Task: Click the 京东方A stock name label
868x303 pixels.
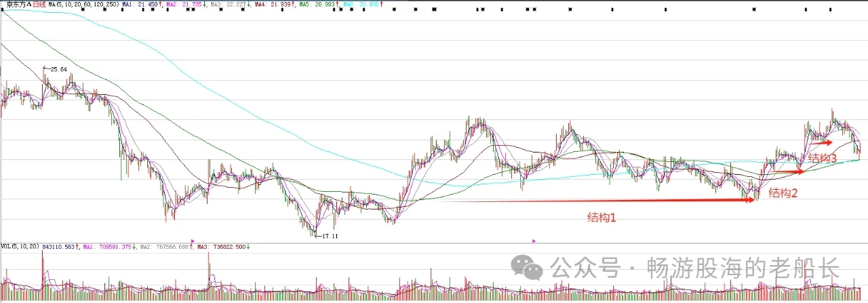Action: 18,4
